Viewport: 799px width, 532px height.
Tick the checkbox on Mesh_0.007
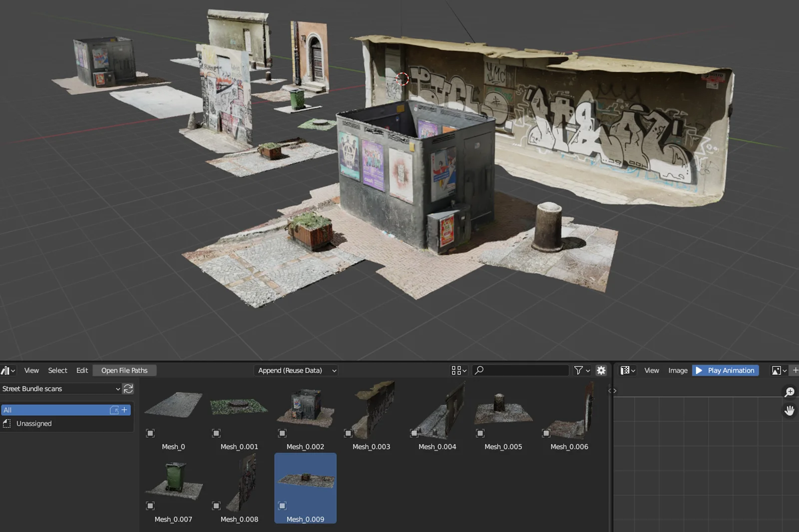coord(150,506)
